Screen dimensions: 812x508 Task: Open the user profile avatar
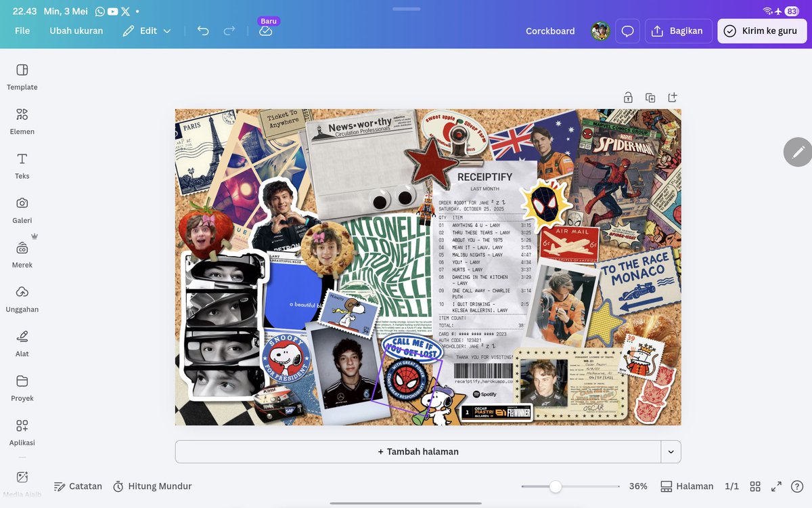(x=600, y=31)
